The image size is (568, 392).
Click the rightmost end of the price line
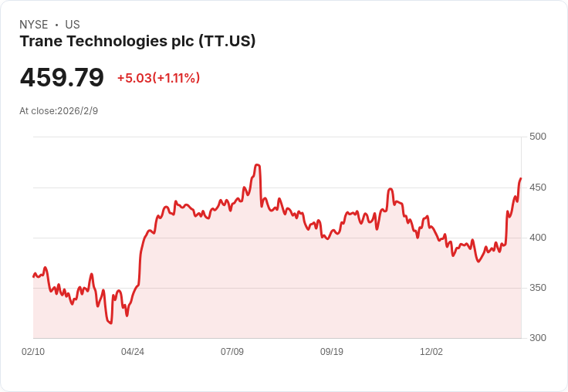click(x=521, y=178)
